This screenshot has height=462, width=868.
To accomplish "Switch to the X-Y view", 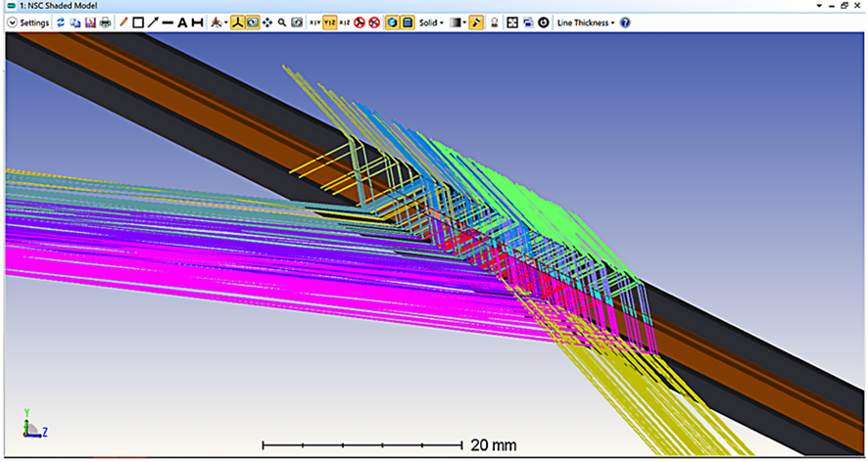I will [x=313, y=22].
